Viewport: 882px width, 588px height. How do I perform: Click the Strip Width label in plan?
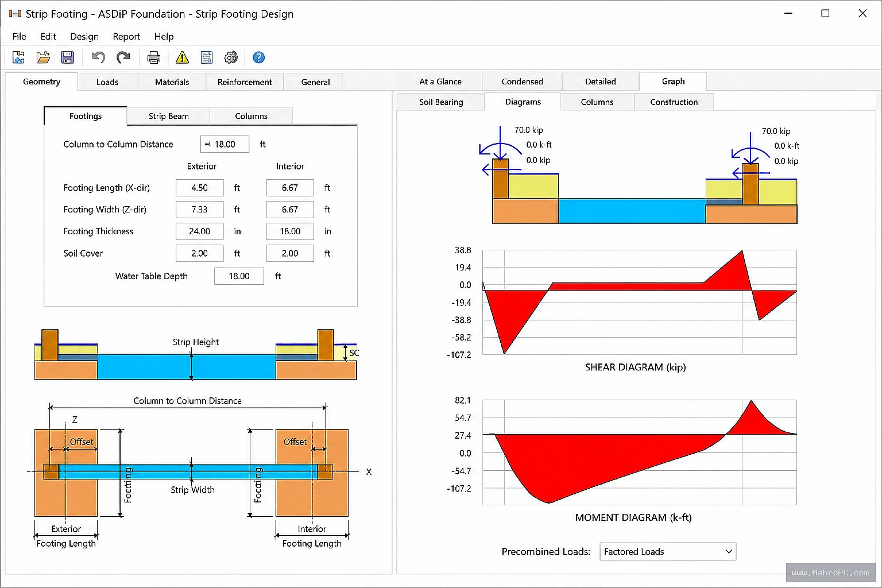coord(192,490)
